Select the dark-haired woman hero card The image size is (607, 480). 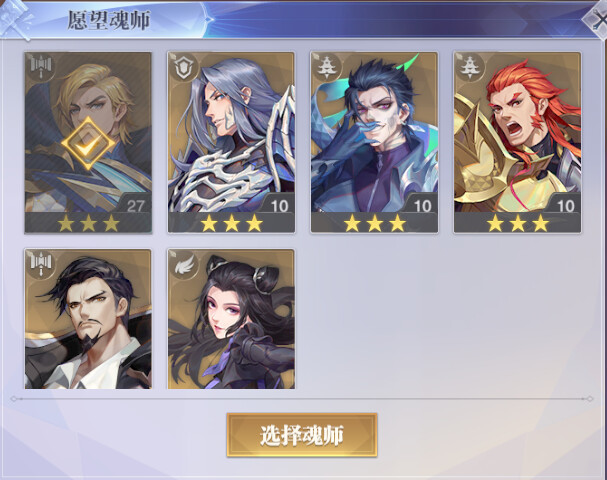tap(231, 319)
